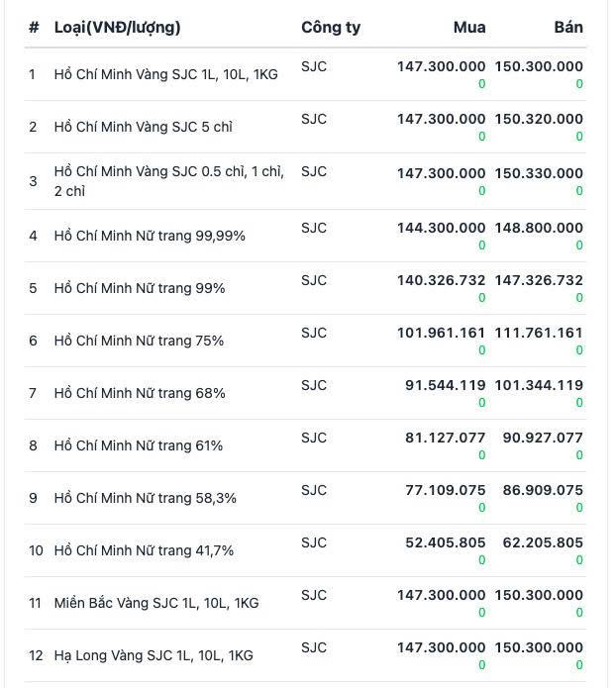
Task: Click Hồ Chí Minh Nữ trang 75% row
Action: [305, 341]
